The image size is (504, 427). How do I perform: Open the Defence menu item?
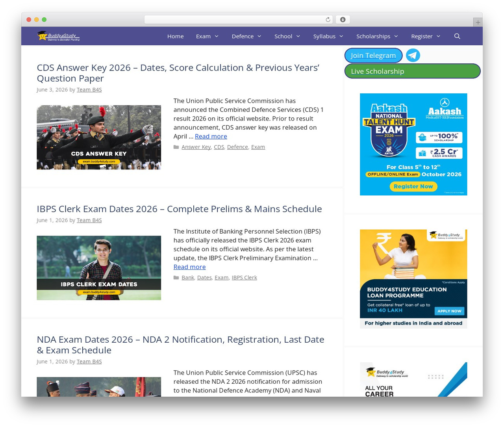coord(243,36)
